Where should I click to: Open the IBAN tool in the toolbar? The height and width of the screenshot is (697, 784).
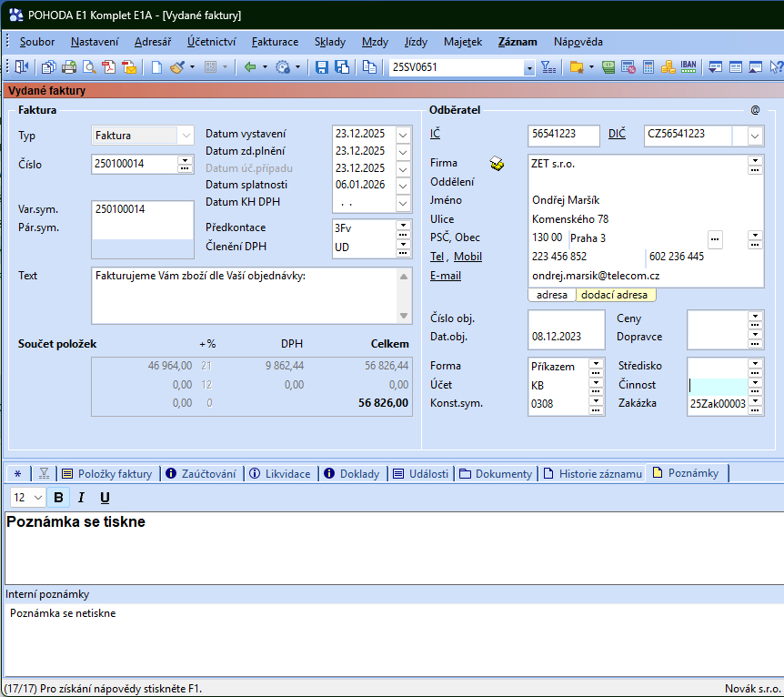coord(689,67)
